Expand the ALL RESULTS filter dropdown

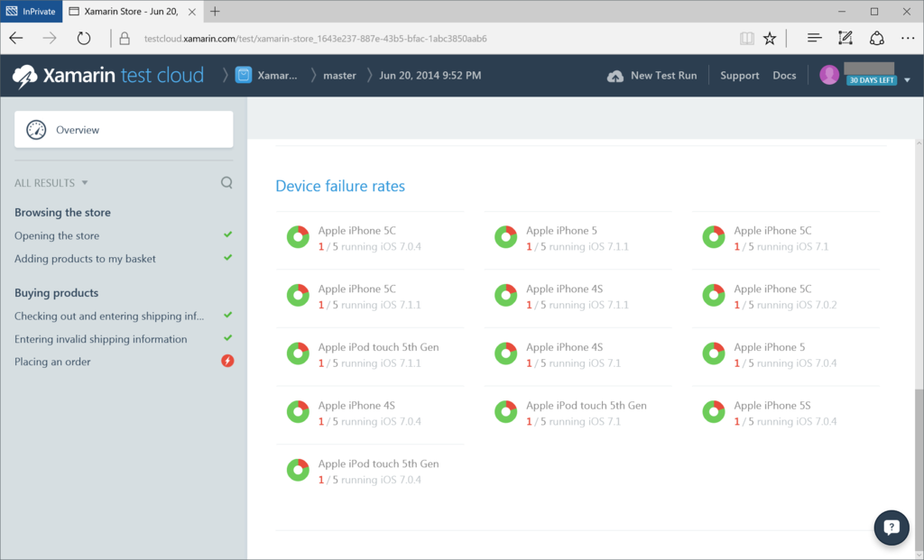[x=51, y=182]
